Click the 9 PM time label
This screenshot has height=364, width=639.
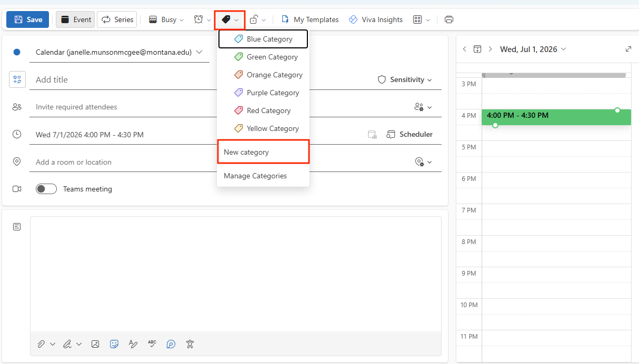(468, 274)
